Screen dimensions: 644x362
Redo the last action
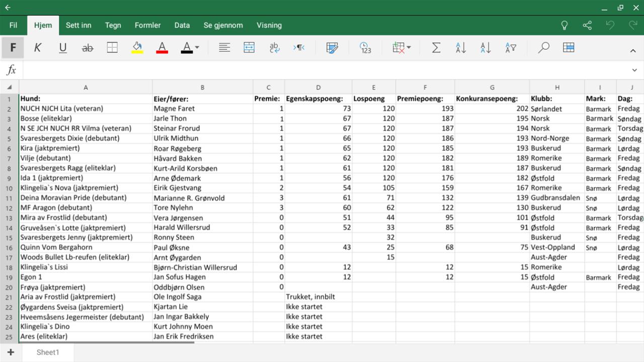[633, 25]
